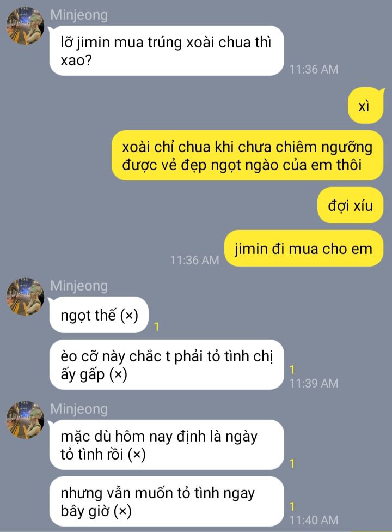The width and height of the screenshot is (392, 532).
Task: Click the Minjeong name above 'ngọt thế'
Action: tap(79, 286)
